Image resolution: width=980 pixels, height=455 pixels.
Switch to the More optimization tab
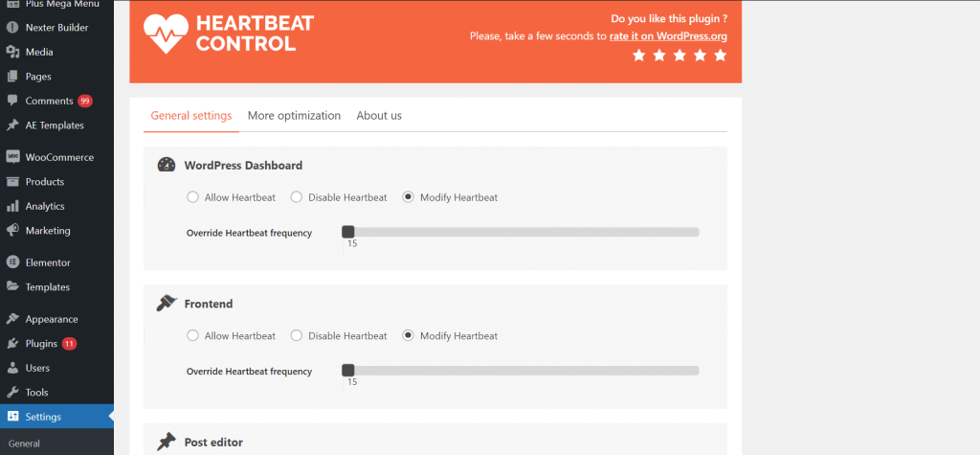click(294, 116)
